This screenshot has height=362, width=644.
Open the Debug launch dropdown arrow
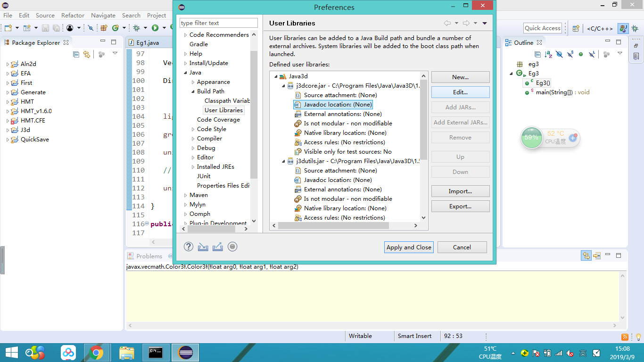pos(145,28)
